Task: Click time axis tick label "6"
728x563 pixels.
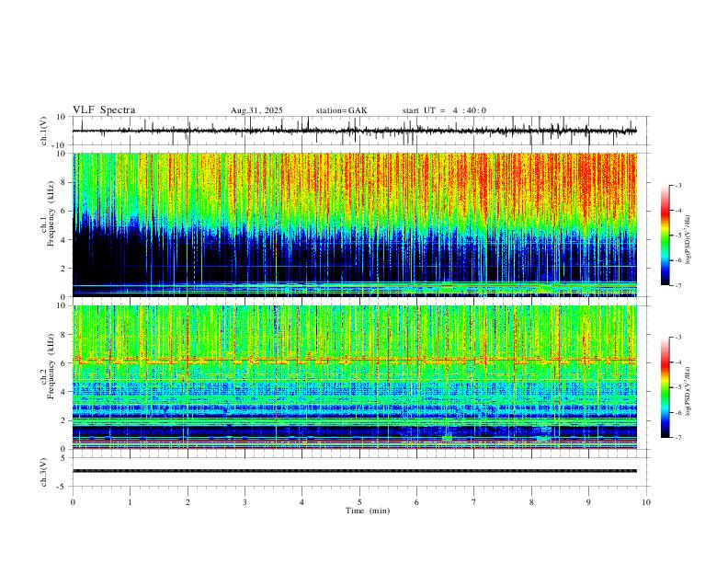Action: [417, 502]
